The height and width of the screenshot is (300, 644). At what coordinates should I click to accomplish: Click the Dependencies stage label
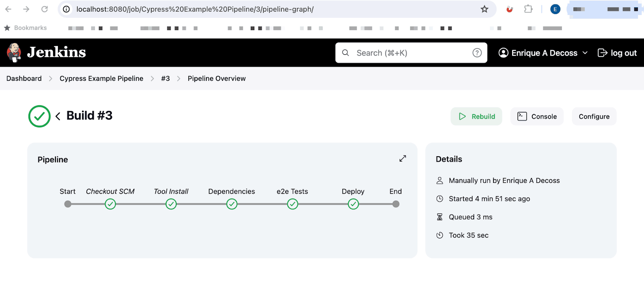(x=231, y=191)
